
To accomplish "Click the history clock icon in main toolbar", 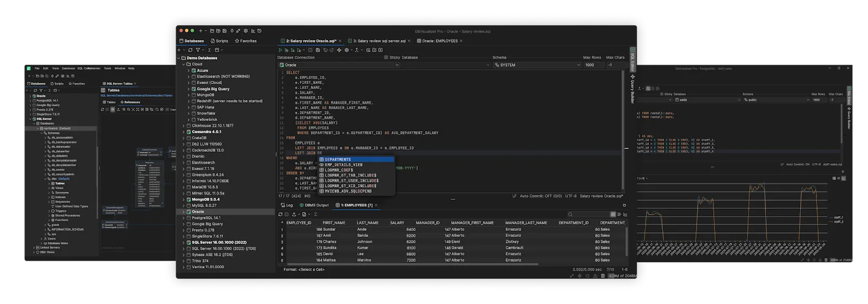I will 259,31.
